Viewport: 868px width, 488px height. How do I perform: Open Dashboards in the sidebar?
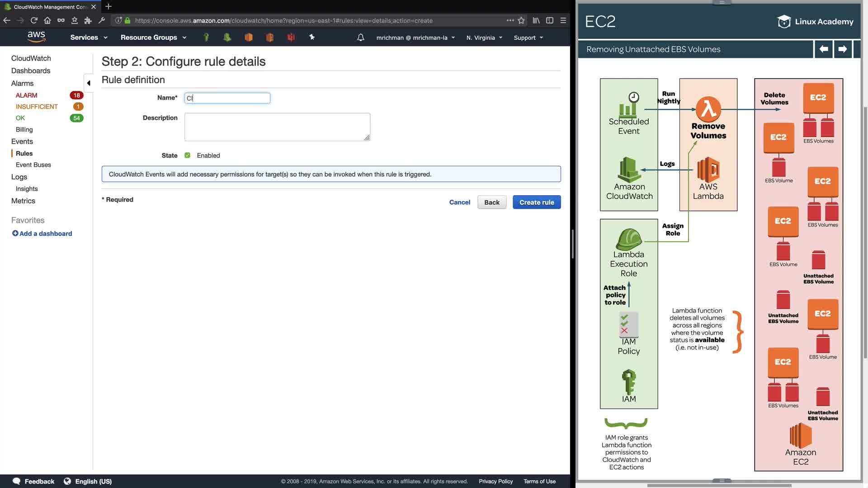31,70
